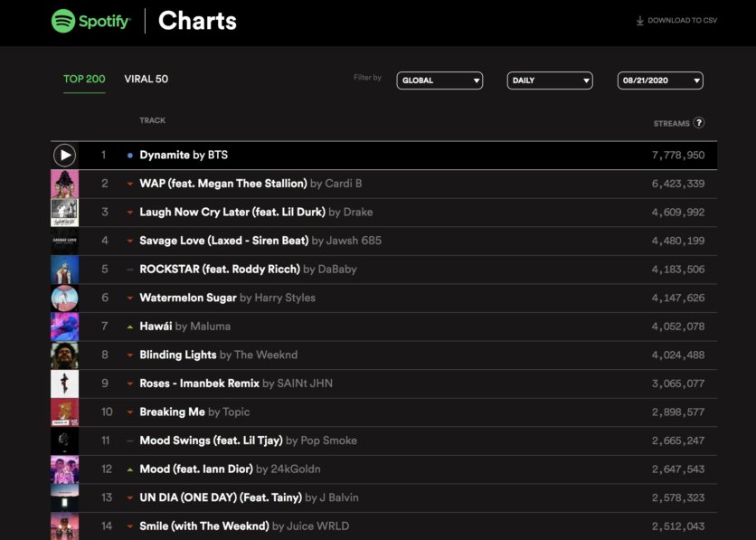Click WAP album cover thumbnail
The width and height of the screenshot is (756, 540).
pos(64,184)
